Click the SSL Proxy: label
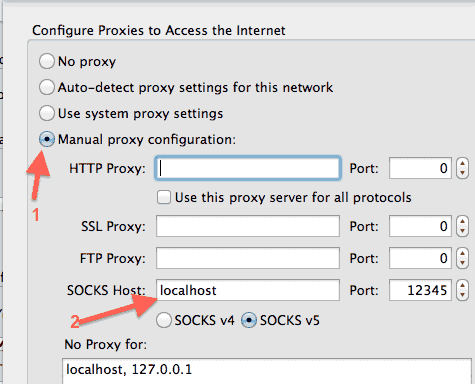475x384 pixels. tap(113, 226)
